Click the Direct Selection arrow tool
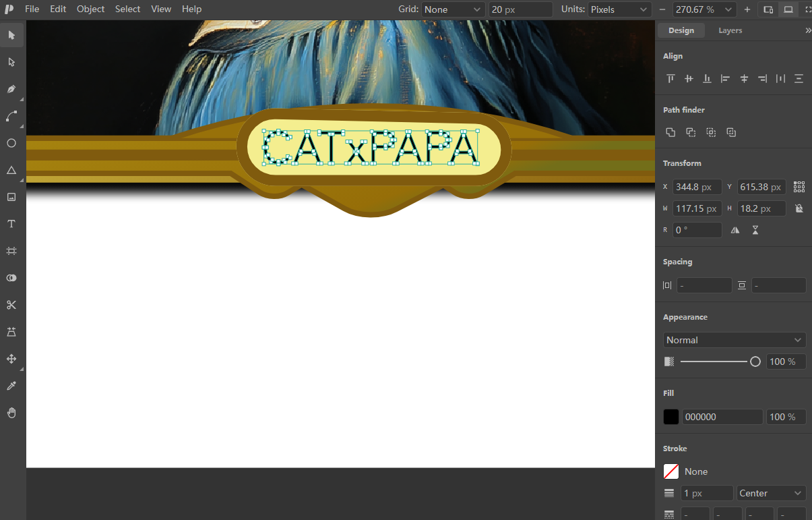The image size is (812, 520). coord(11,62)
